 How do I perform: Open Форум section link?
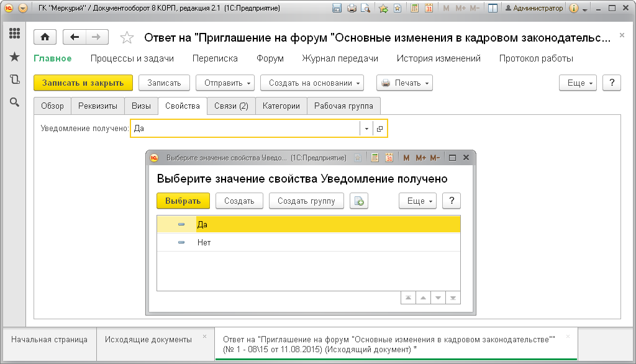click(270, 58)
